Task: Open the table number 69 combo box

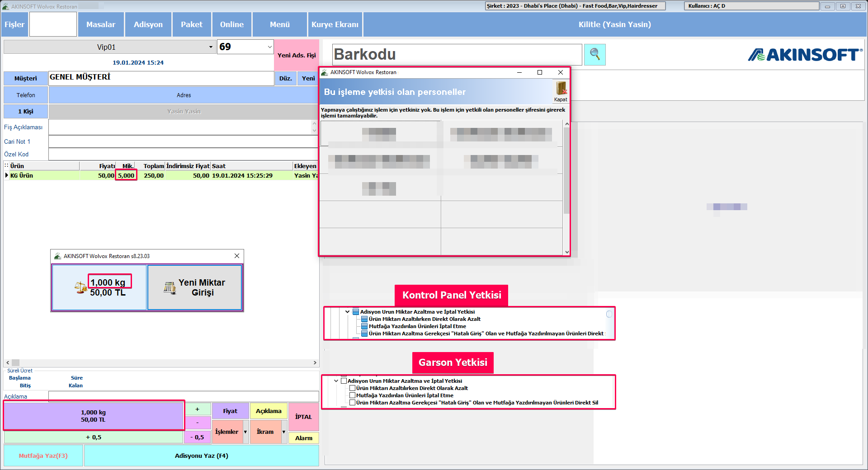Action: coord(269,47)
